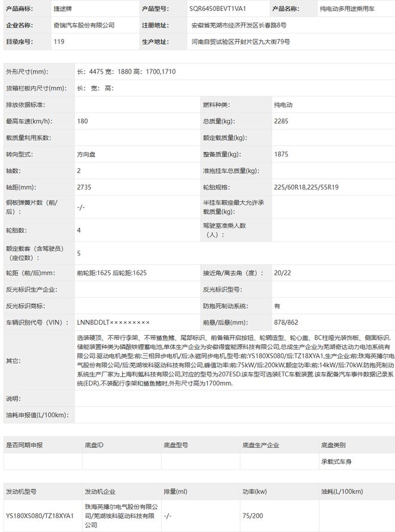Click the brand value 捷途牌

pos(63,9)
